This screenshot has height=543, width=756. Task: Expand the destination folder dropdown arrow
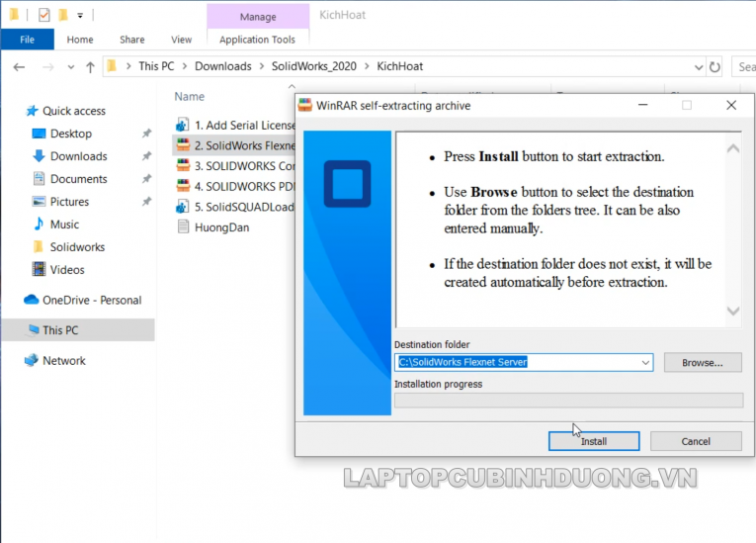[645, 362]
